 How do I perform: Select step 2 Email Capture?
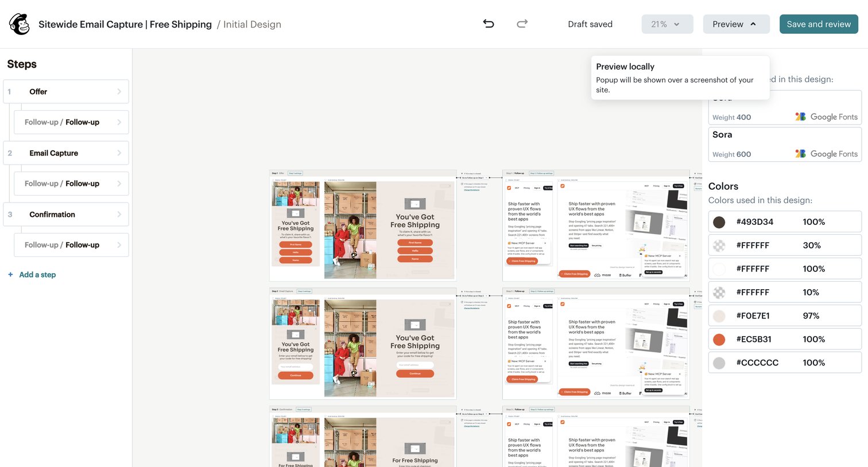[x=66, y=153]
